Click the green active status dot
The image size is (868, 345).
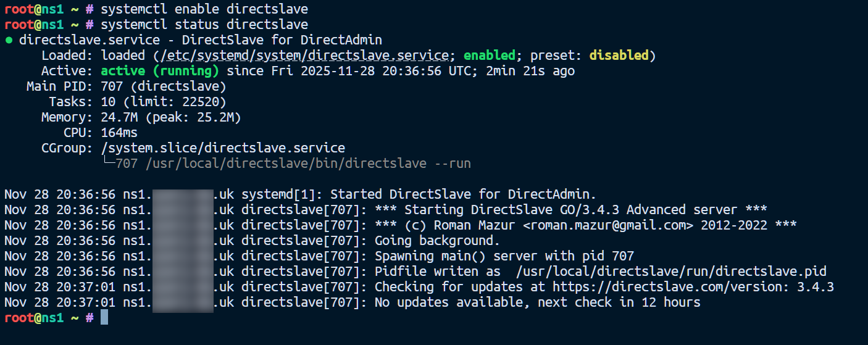click(x=9, y=41)
